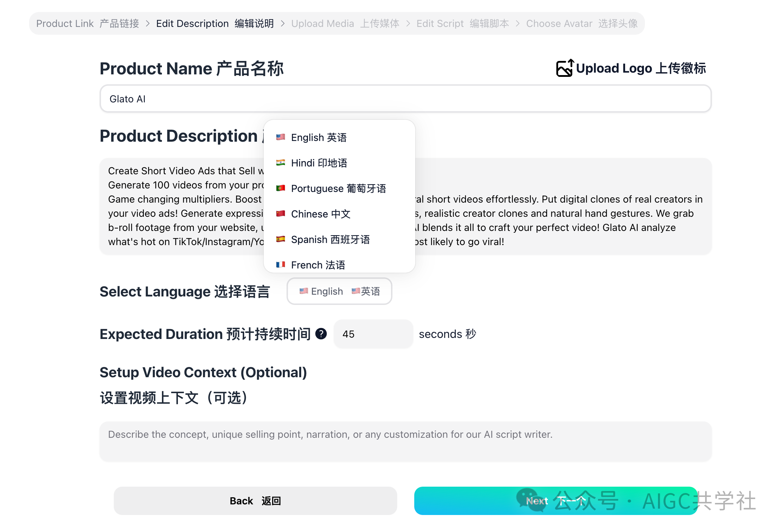
Task: Open the Select Language dropdown showing English
Action: pos(339,291)
